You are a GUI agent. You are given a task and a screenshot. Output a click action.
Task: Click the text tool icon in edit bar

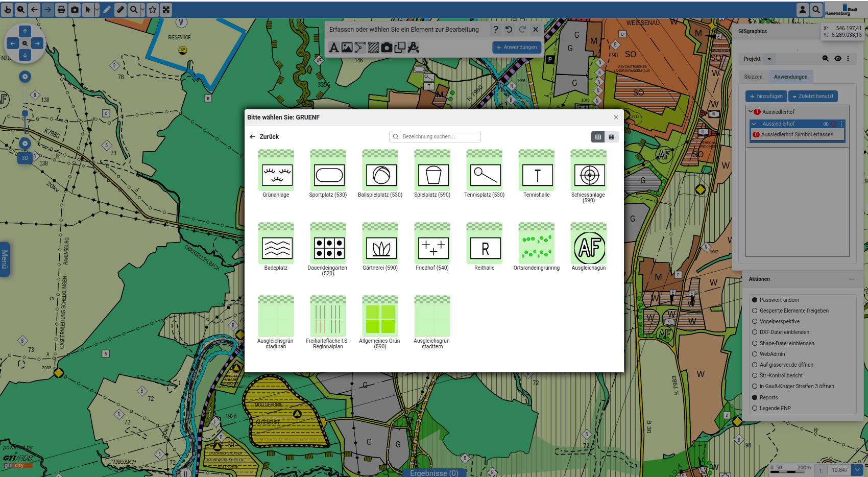click(x=334, y=47)
